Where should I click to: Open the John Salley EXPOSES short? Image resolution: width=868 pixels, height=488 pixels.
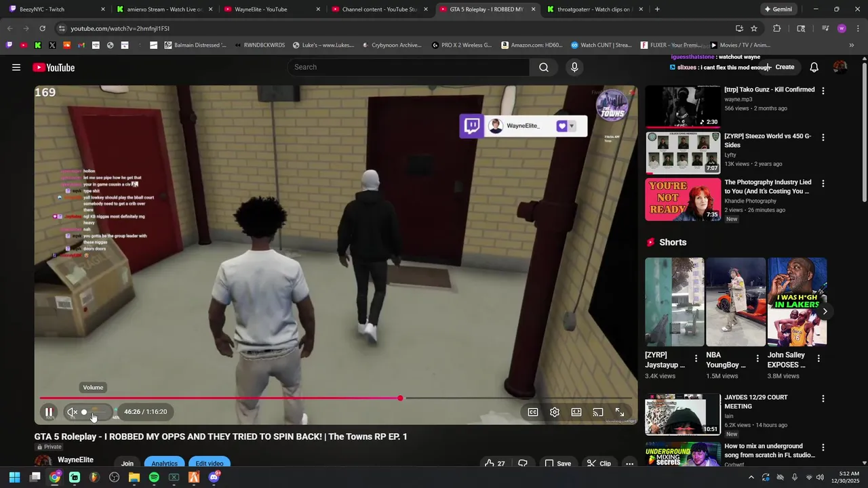click(x=797, y=302)
